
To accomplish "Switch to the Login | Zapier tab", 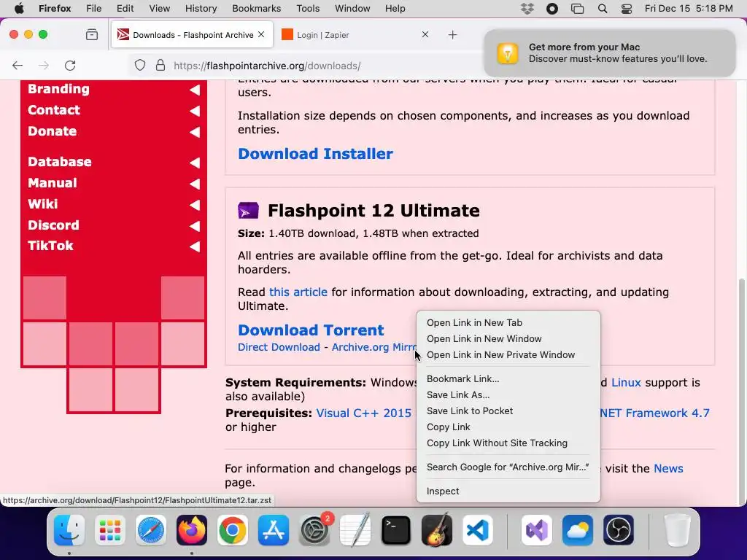I will (356, 34).
